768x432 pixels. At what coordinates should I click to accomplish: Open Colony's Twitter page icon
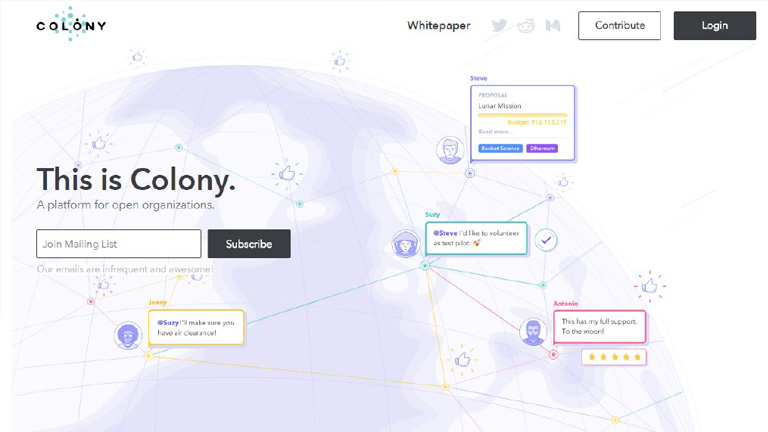point(499,26)
